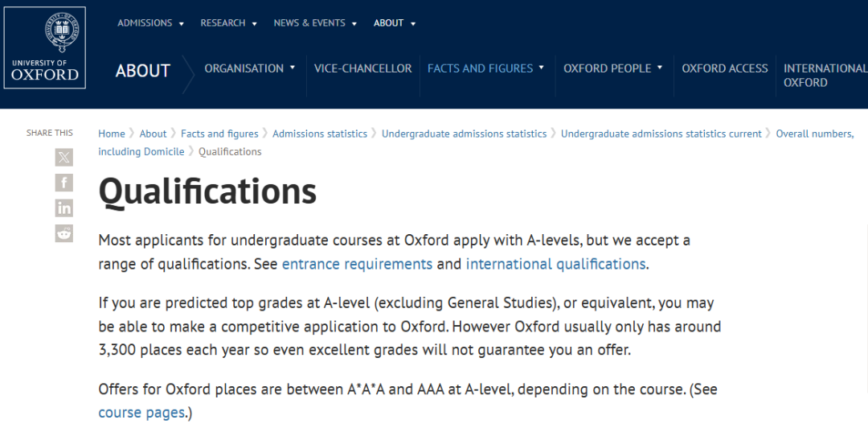The height and width of the screenshot is (428, 868).
Task: Expand the Admissions dropdown menu
Action: (150, 23)
